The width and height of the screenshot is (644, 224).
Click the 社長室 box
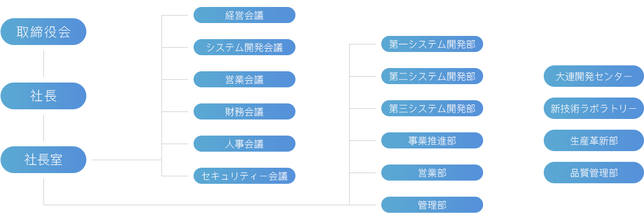coord(43,160)
